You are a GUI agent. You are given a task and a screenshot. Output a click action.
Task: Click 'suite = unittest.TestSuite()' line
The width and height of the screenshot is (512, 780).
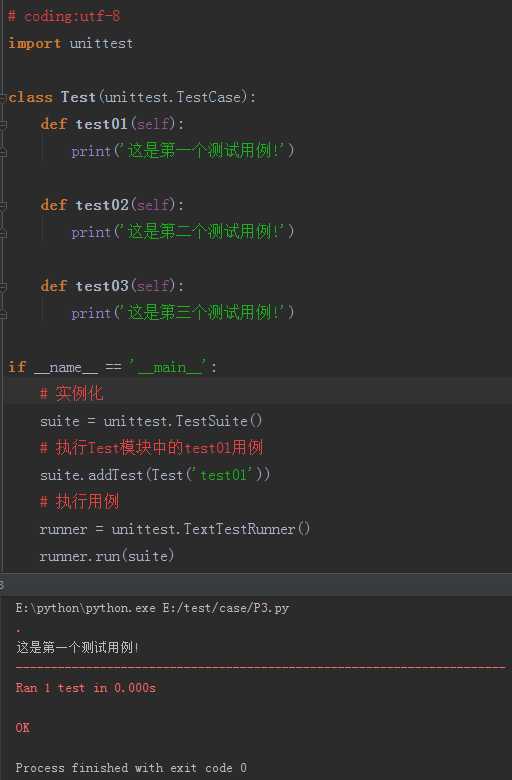pos(151,421)
